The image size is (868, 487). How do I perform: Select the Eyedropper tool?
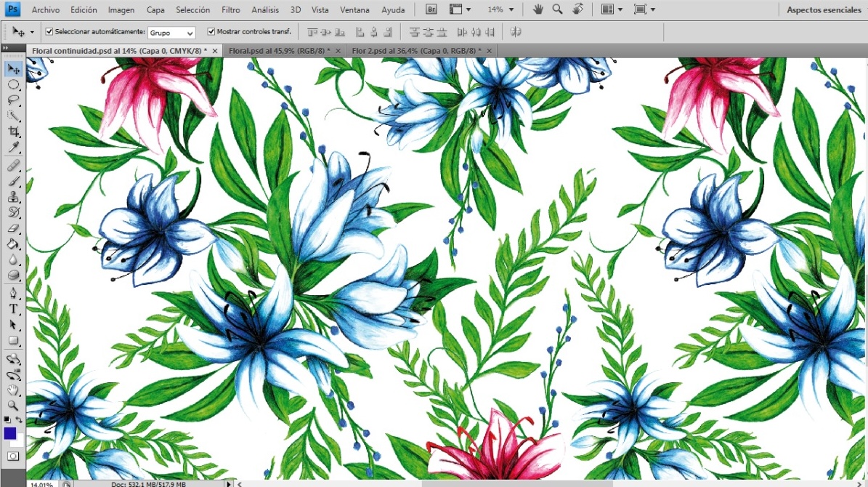click(13, 147)
